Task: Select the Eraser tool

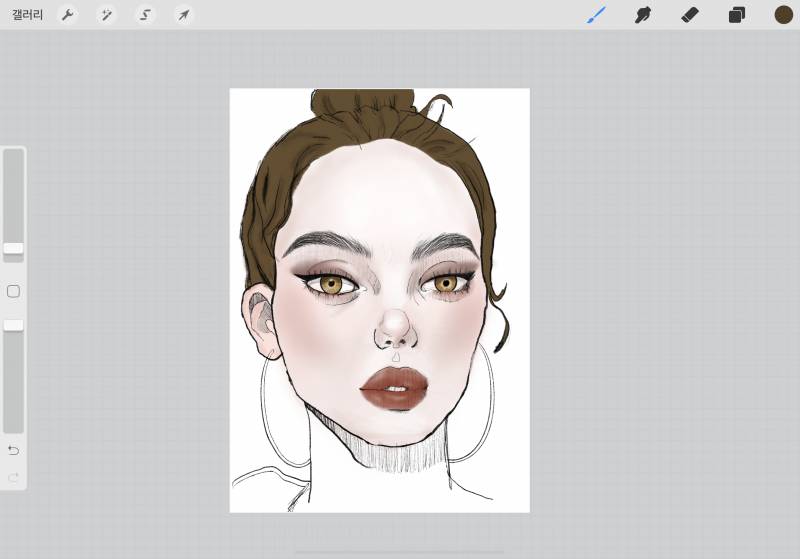Action: 690,15
